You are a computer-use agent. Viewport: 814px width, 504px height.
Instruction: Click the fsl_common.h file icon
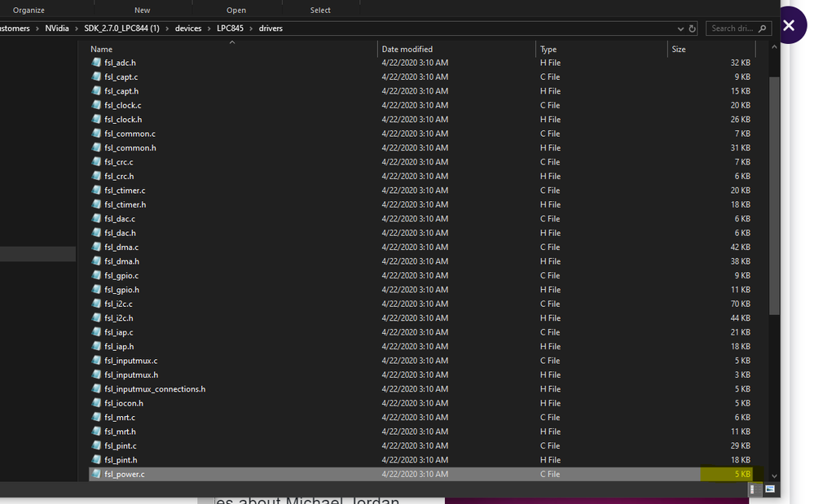96,147
